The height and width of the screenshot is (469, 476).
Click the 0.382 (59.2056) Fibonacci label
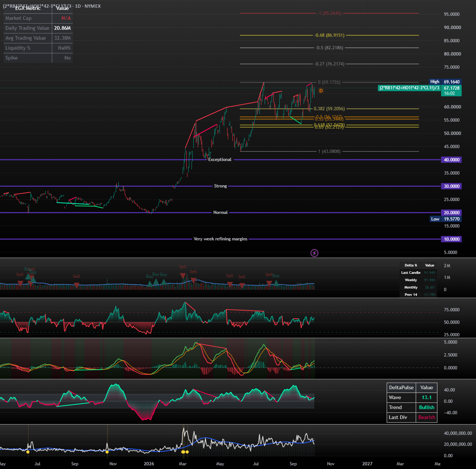pyautogui.click(x=329, y=109)
